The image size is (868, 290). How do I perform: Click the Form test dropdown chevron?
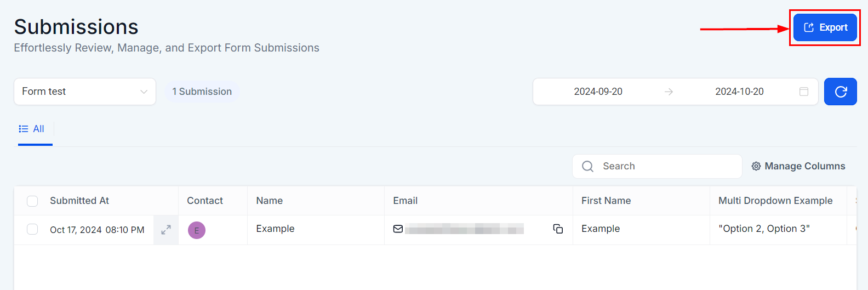(144, 92)
